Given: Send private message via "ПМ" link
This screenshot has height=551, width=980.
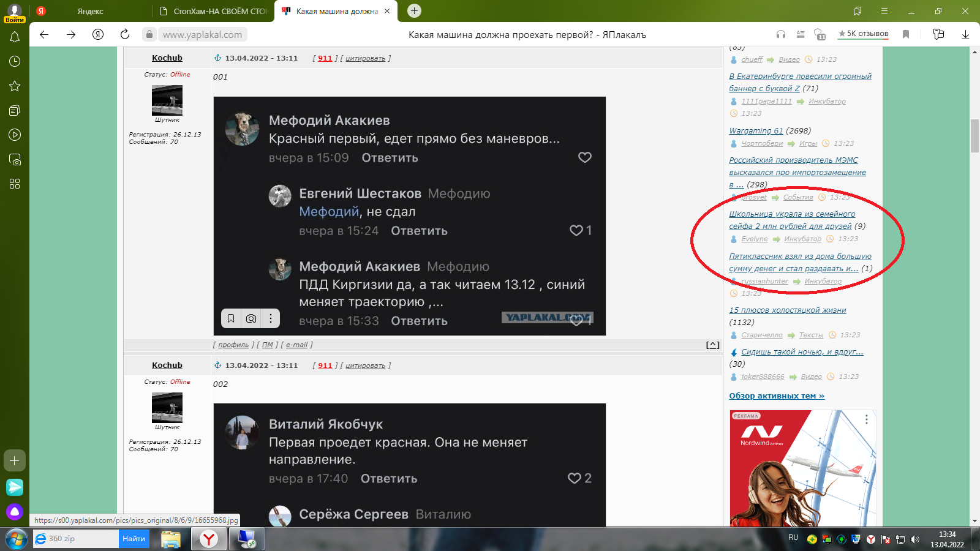Looking at the screenshot, I should pyautogui.click(x=268, y=345).
